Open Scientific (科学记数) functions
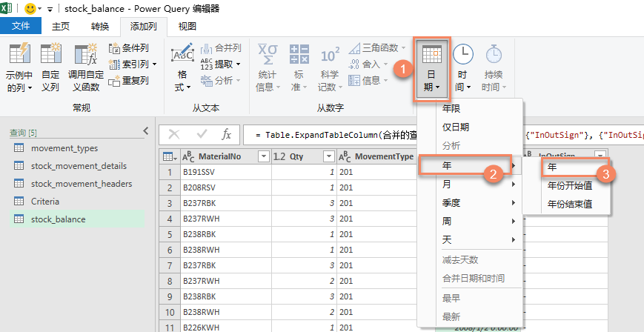The image size is (644, 332). pos(330,67)
